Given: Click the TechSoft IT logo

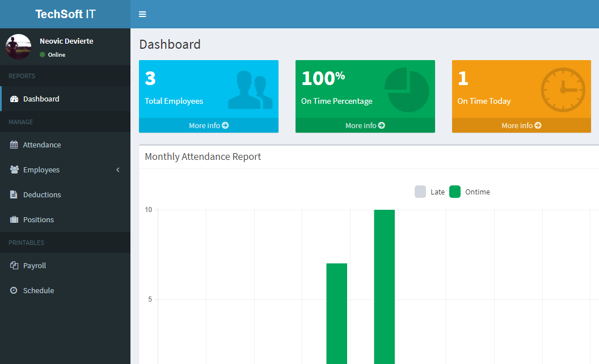Looking at the screenshot, I should coord(65,14).
